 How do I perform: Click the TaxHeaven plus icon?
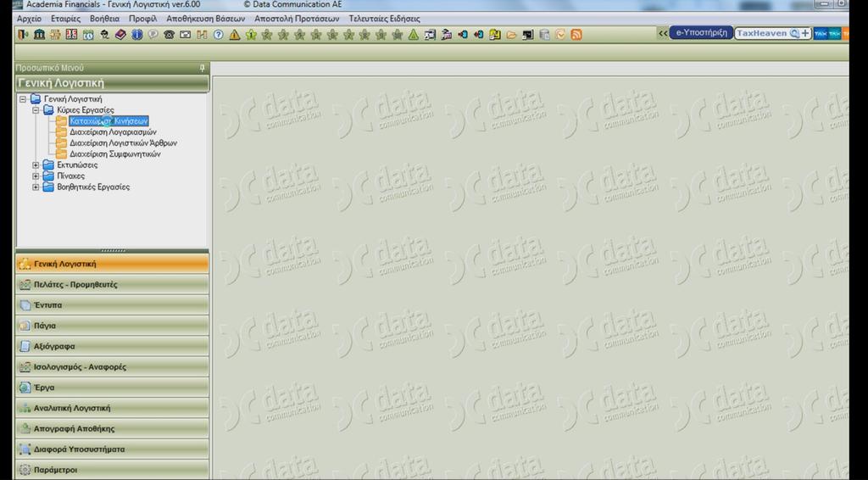tap(805, 33)
